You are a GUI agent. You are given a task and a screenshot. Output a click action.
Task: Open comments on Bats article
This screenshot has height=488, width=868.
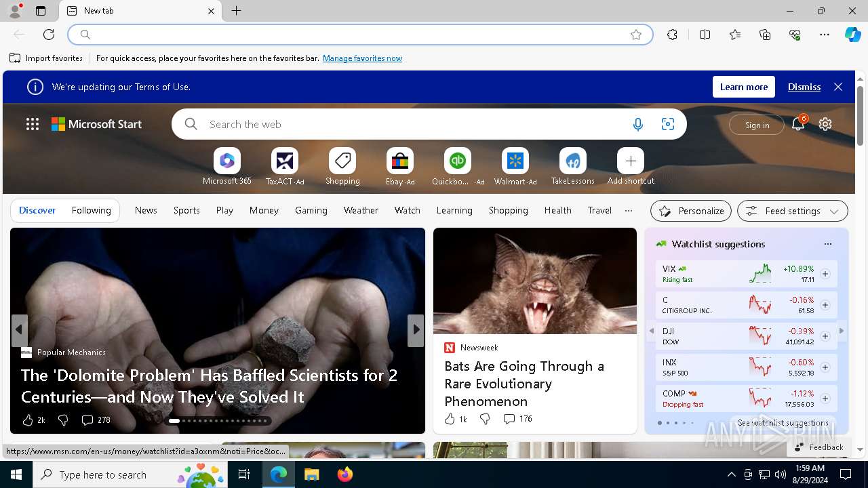[517, 419]
